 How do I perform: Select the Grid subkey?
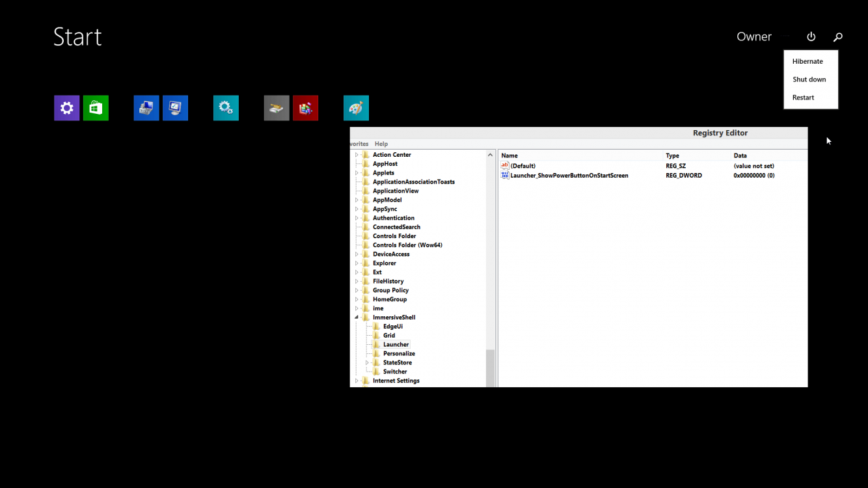389,336
